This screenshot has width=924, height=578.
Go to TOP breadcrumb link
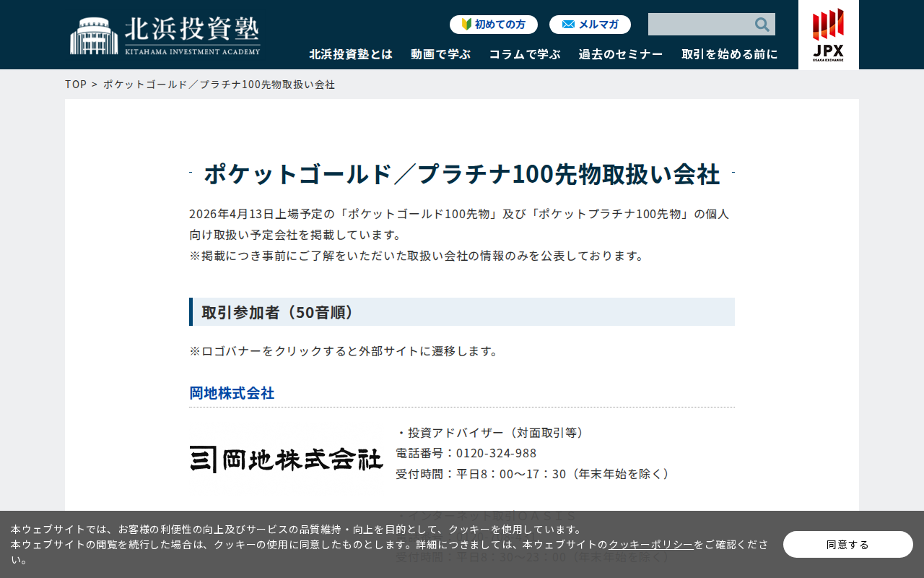pos(76,85)
